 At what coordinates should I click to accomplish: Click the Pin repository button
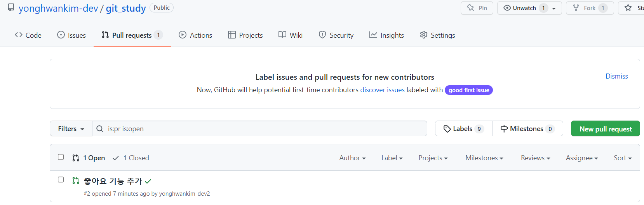coord(477,8)
